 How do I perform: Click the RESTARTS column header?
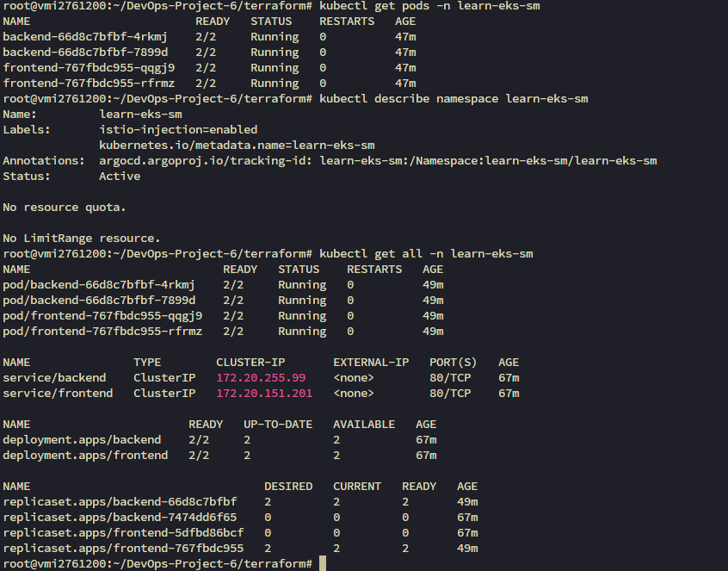[346, 21]
